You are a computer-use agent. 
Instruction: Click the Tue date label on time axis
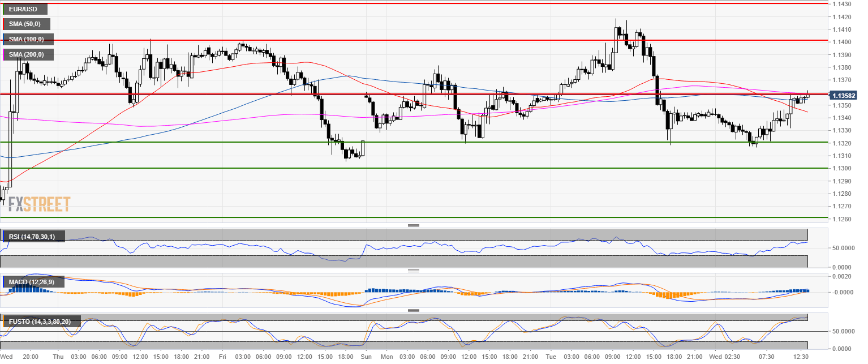pos(552,357)
